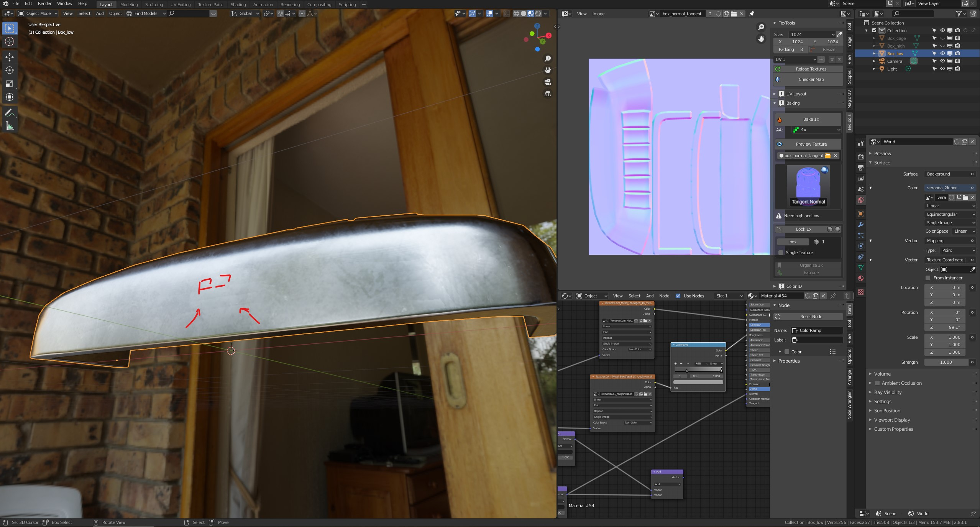The width and height of the screenshot is (980, 527).
Task: Click the Reset Node button
Action: pyautogui.click(x=808, y=317)
